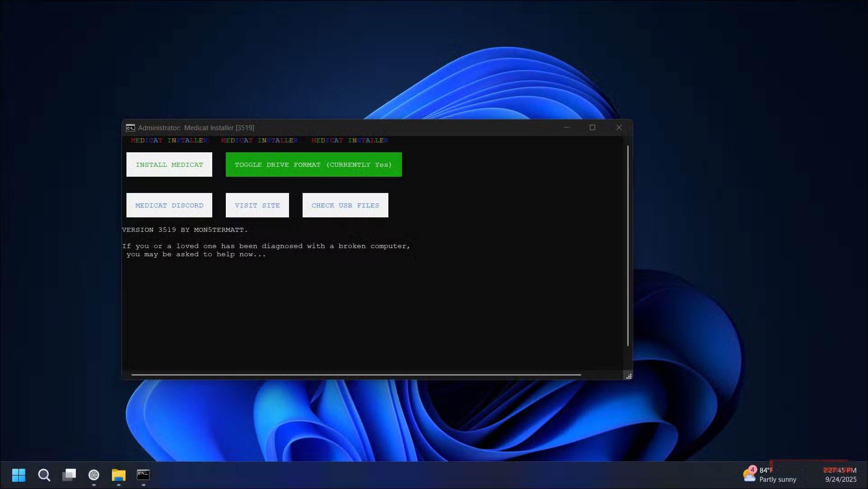Open the Medicat Discord link
This screenshot has height=489, width=868.
[169, 205]
